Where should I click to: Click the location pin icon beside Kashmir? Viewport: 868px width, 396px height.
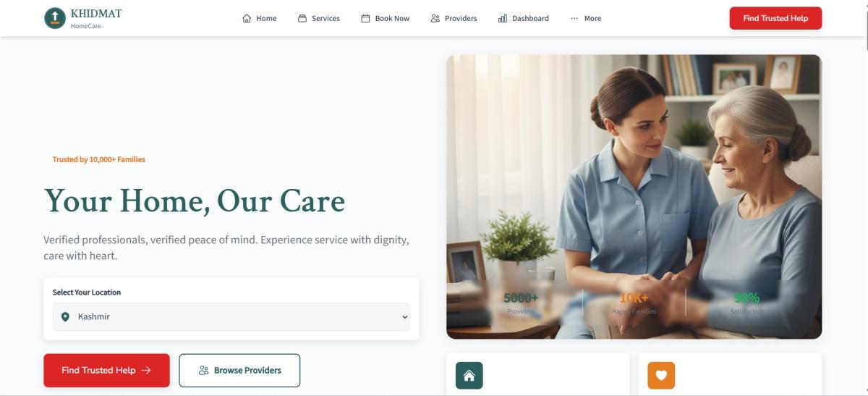(x=65, y=317)
